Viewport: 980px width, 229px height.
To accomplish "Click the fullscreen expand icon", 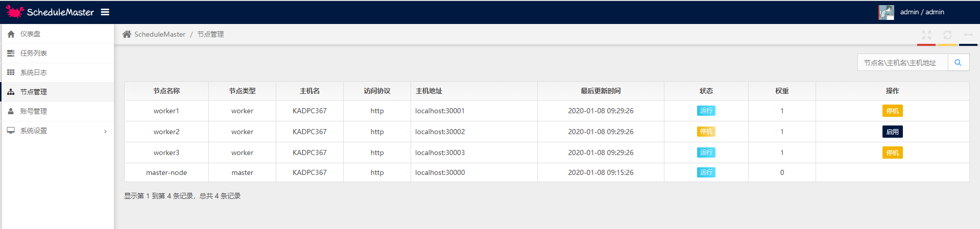I will (x=926, y=35).
